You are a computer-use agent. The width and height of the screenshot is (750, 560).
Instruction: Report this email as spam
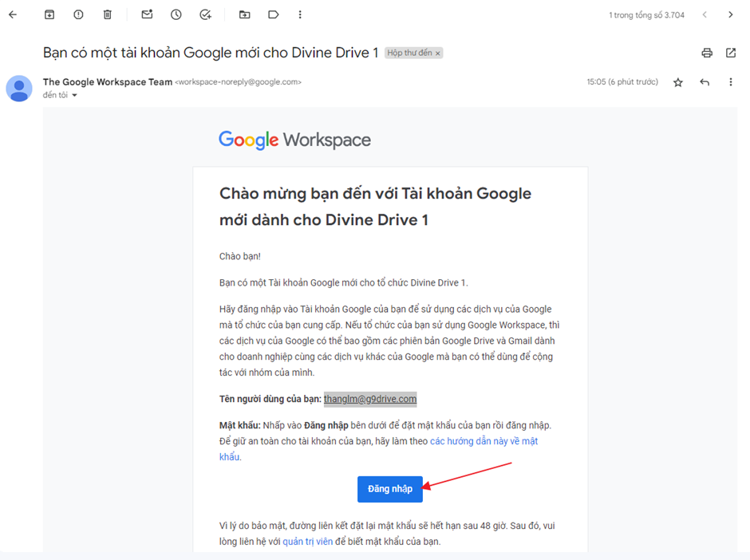[x=78, y=14]
